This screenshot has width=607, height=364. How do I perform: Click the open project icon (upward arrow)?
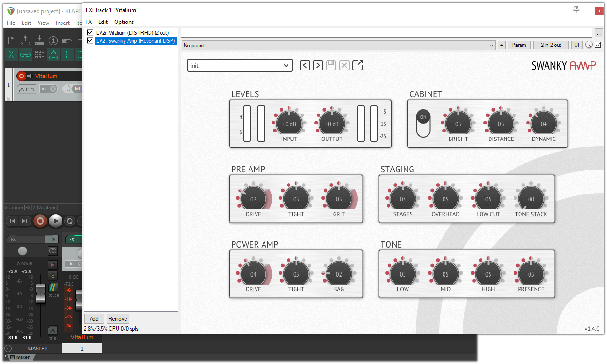(x=25, y=40)
